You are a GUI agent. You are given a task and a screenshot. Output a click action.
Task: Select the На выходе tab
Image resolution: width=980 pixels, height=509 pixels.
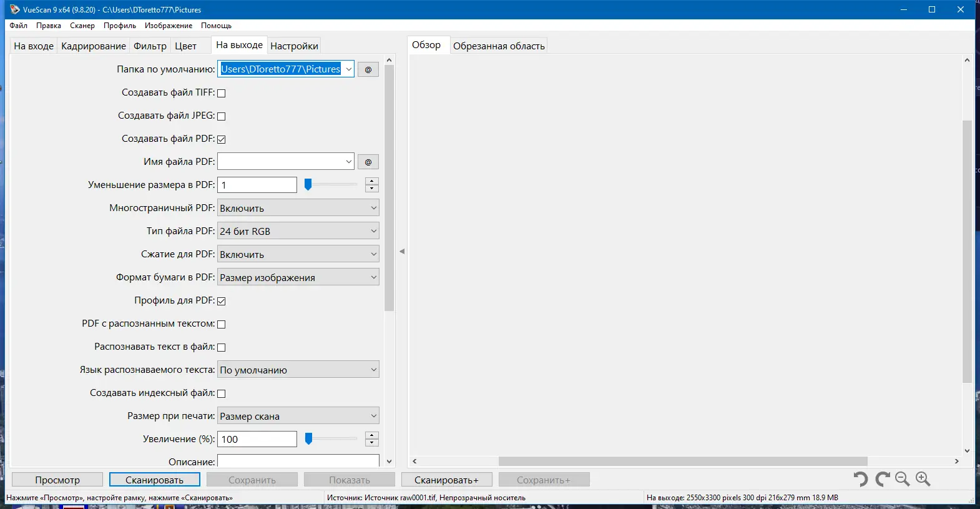(239, 45)
